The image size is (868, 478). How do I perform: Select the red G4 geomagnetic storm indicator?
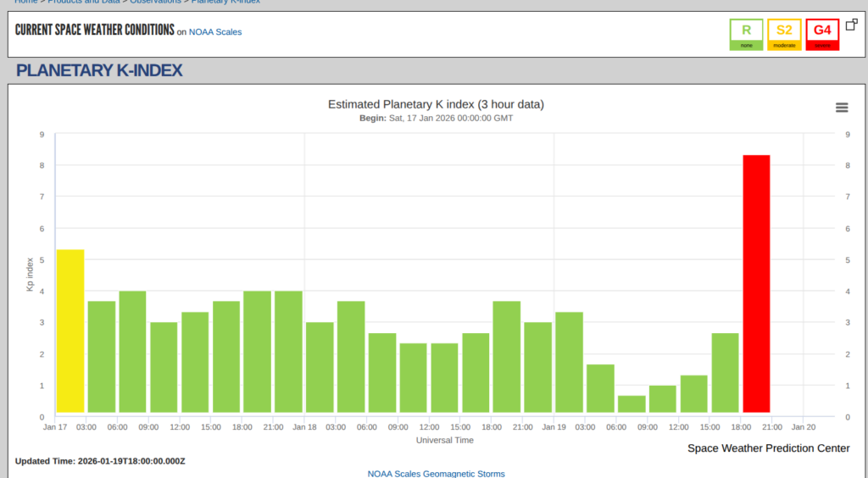[x=822, y=34]
